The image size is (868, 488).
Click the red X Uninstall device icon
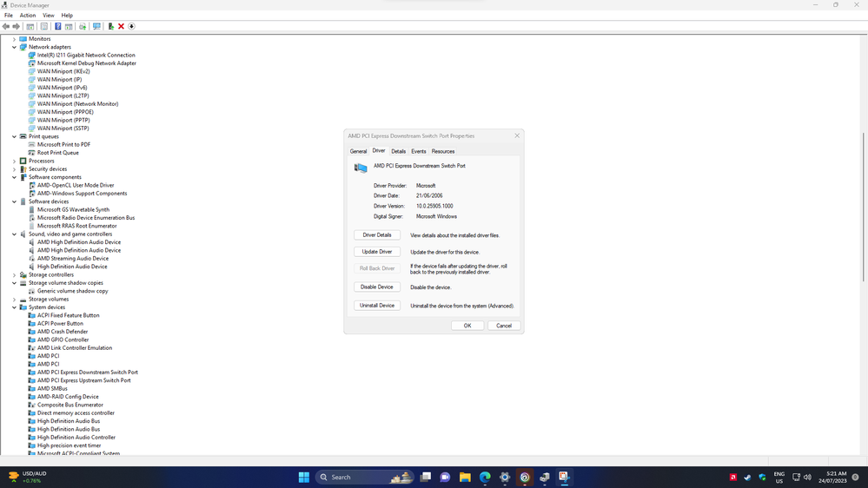122,27
